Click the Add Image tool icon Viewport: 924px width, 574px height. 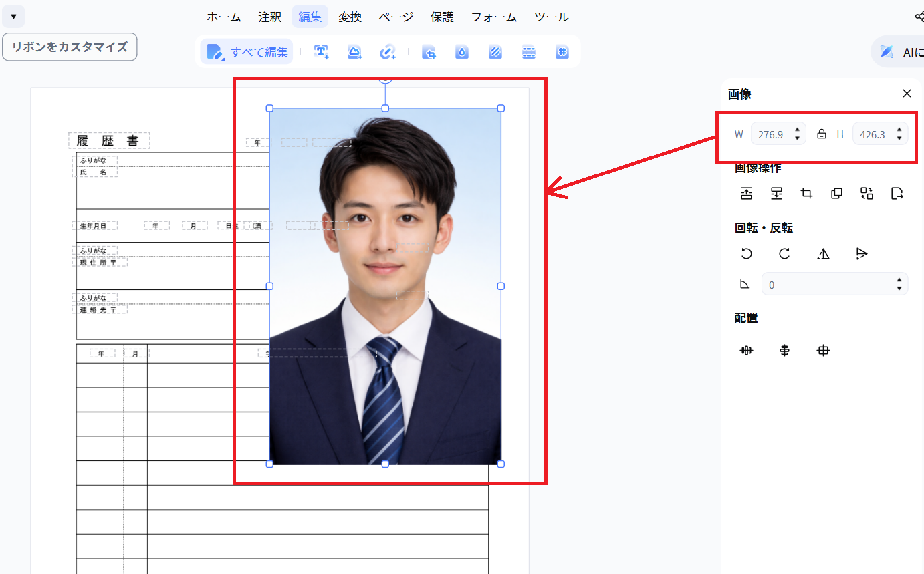click(x=354, y=52)
